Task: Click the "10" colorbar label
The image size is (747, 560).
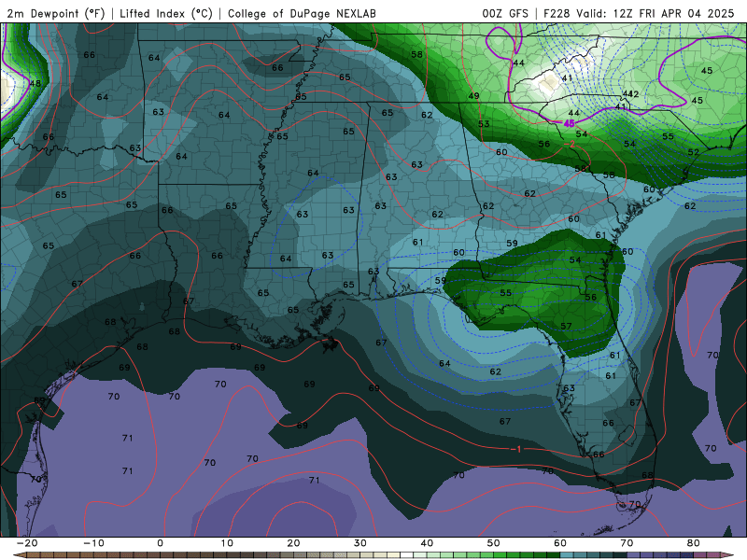Action: (x=227, y=543)
